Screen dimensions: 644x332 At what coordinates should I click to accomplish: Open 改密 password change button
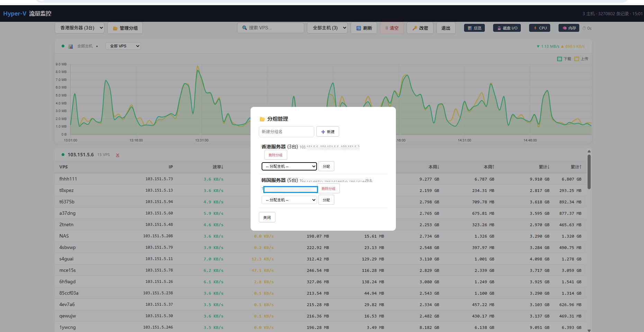point(420,28)
